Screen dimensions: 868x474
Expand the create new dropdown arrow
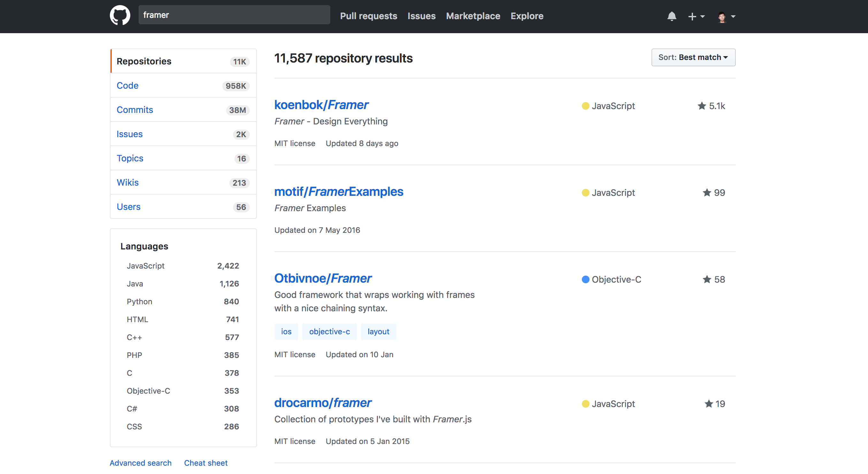703,17
